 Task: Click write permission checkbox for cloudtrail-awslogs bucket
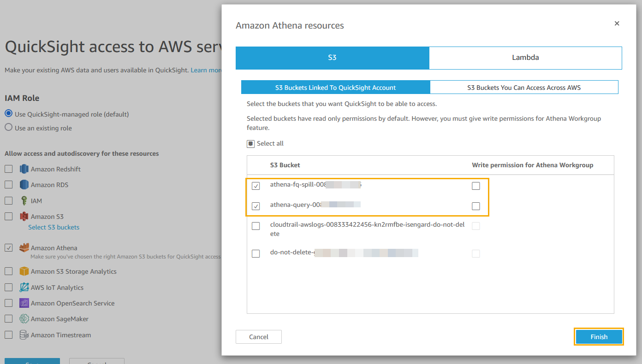476,226
